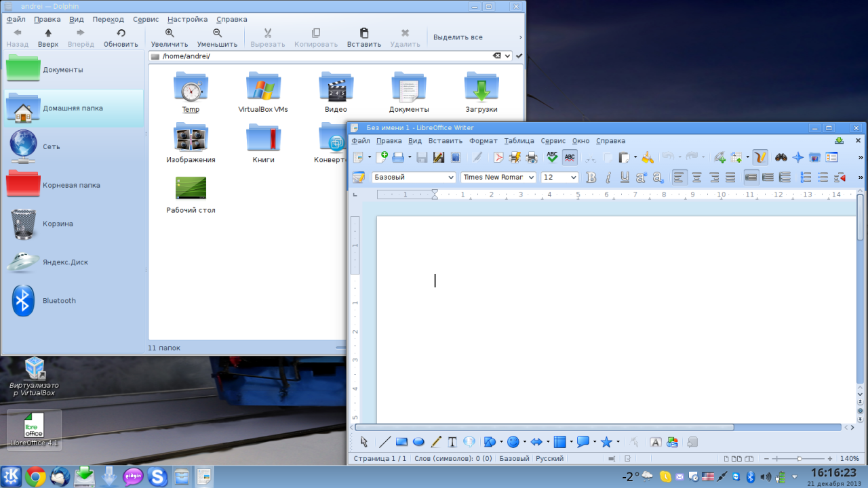Export document directly as PDF
The image size is (868, 488).
click(x=498, y=157)
